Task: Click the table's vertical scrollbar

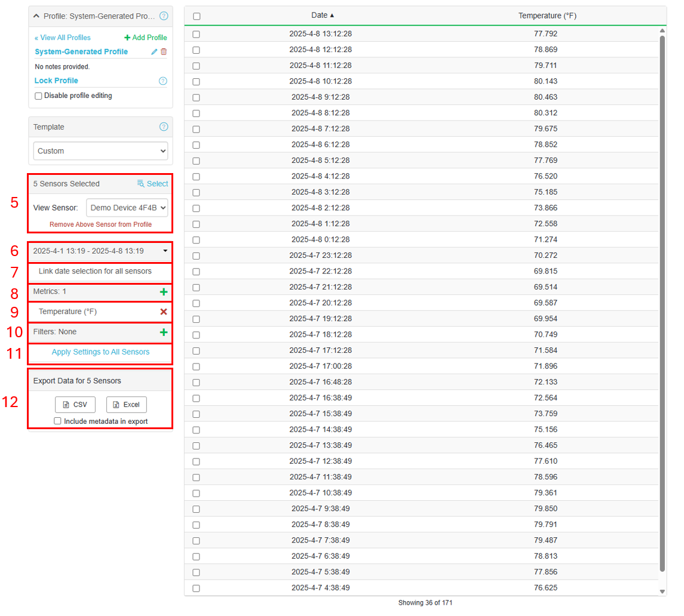Action: point(662,298)
